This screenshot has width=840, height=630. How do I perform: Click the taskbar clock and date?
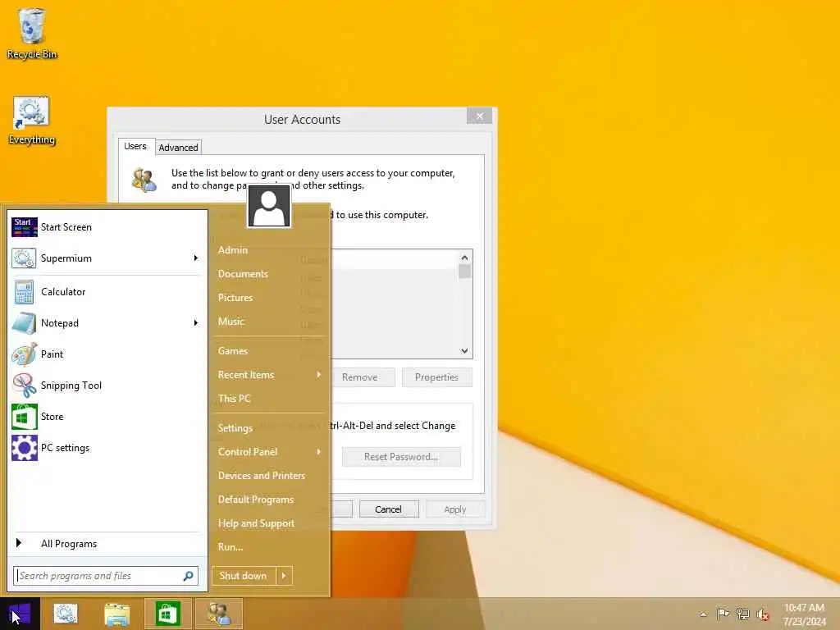click(x=804, y=614)
